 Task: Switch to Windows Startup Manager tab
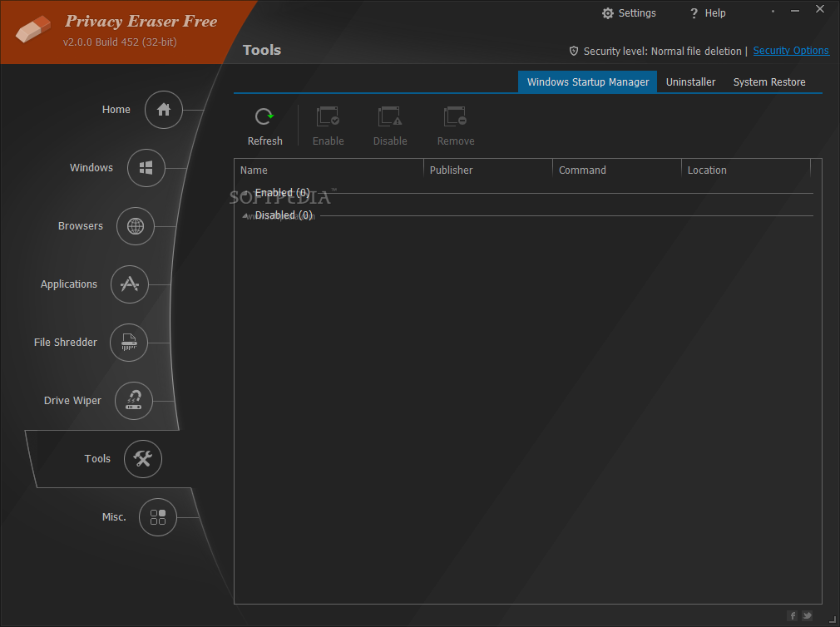tap(588, 82)
